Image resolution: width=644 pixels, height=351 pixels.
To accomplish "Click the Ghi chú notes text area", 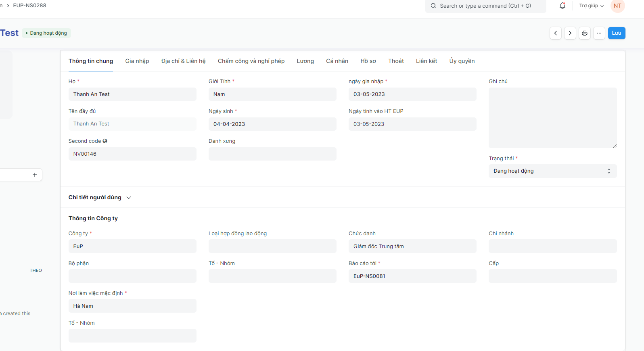I will (552, 118).
